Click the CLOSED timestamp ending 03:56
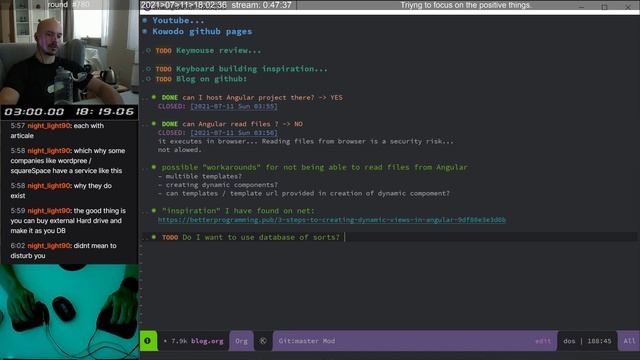The image size is (640, 360). click(234, 133)
